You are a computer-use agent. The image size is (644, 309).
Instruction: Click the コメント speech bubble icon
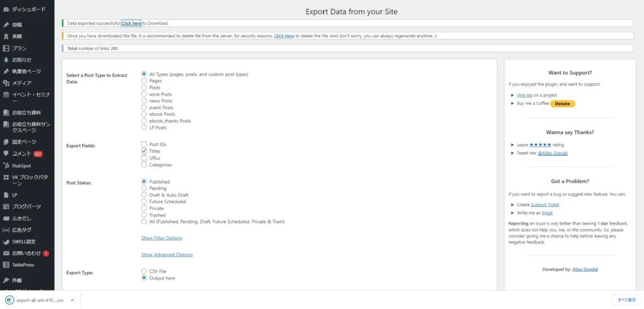point(6,154)
